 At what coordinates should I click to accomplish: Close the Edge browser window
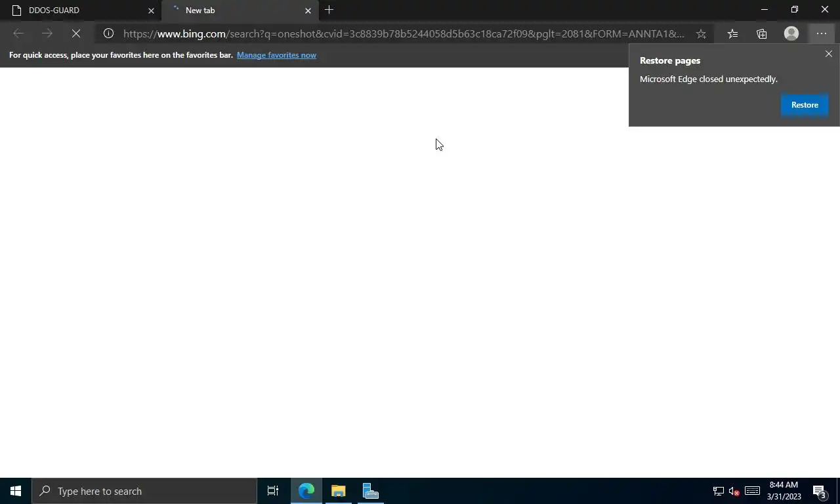tap(825, 10)
